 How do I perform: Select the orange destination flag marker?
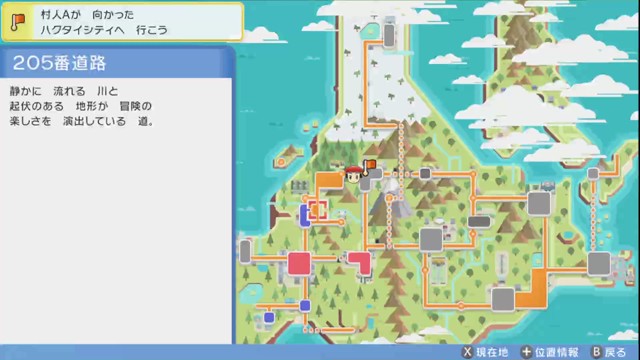coord(369,167)
